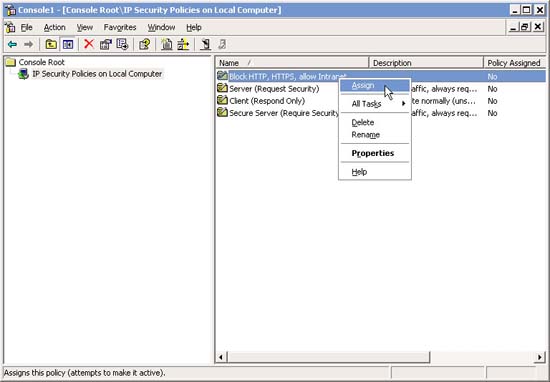
Task: Sort by the Name column header
Action: click(292, 63)
